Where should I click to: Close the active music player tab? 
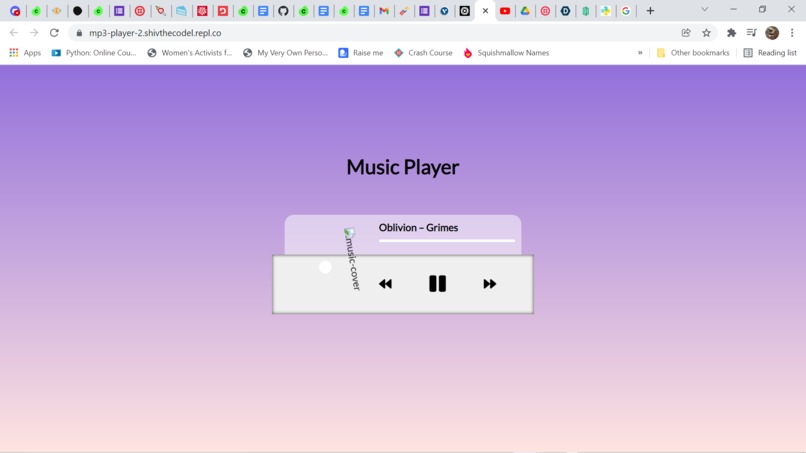(x=485, y=11)
